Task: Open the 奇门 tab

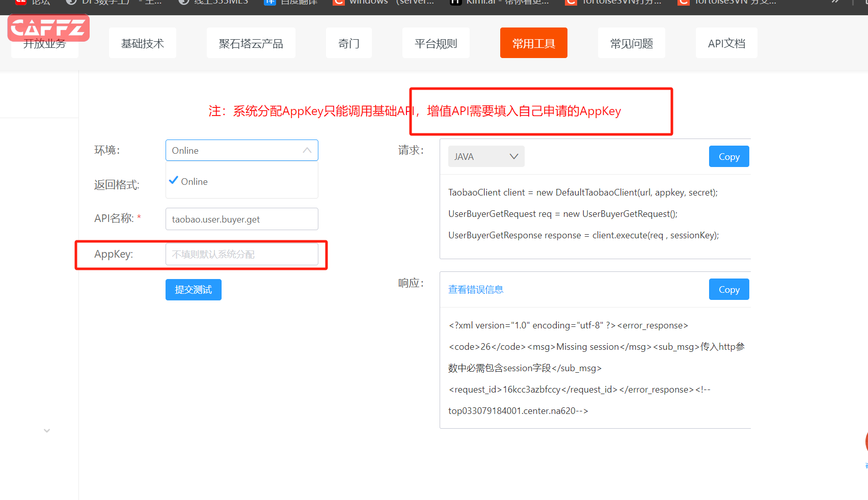Action: (349, 43)
